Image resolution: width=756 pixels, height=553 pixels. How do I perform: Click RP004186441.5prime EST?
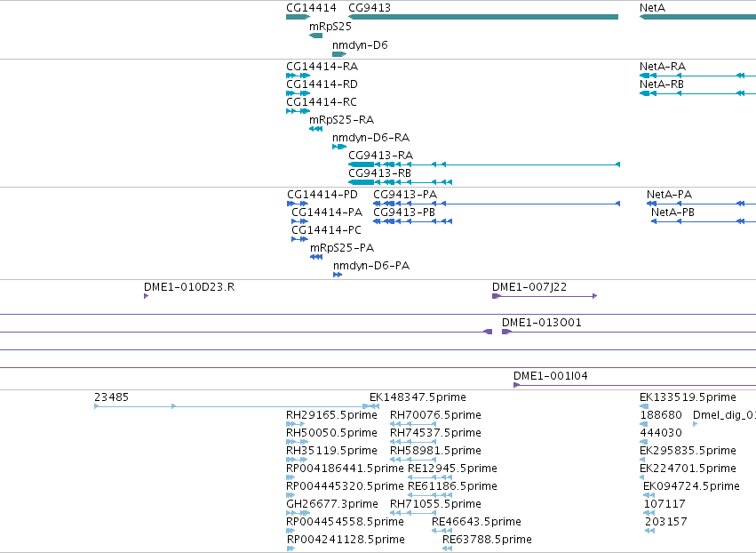pyautogui.click(x=345, y=469)
